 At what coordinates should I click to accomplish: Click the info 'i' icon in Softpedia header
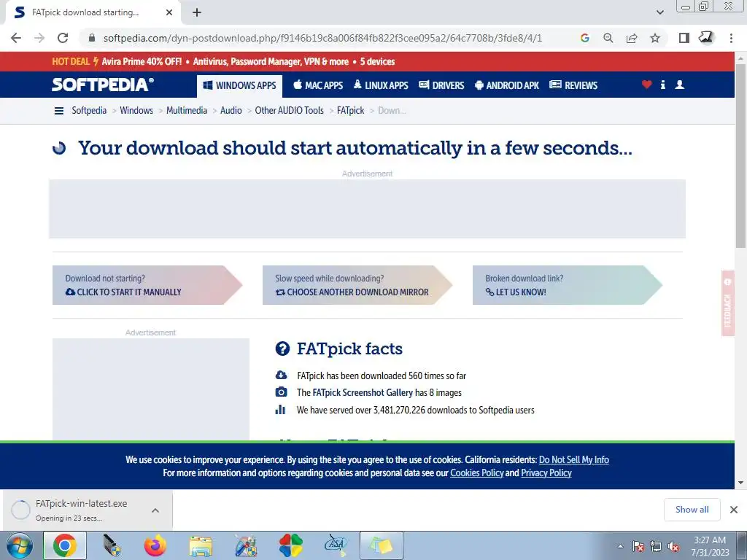[x=662, y=85]
